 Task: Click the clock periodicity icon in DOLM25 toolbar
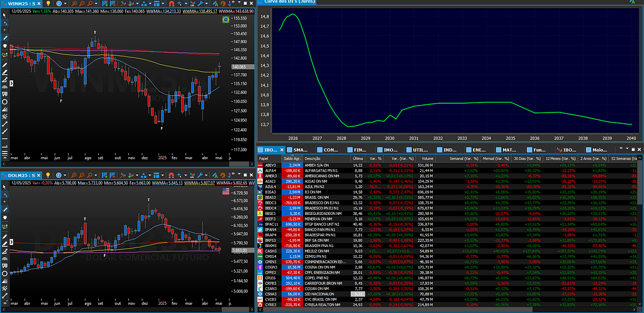click(58, 175)
